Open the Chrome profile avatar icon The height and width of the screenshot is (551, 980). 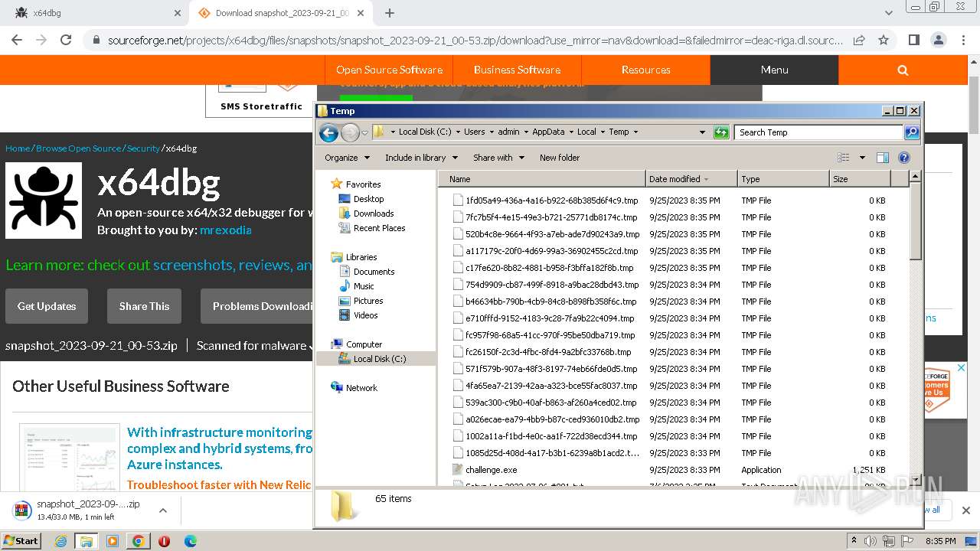939,40
